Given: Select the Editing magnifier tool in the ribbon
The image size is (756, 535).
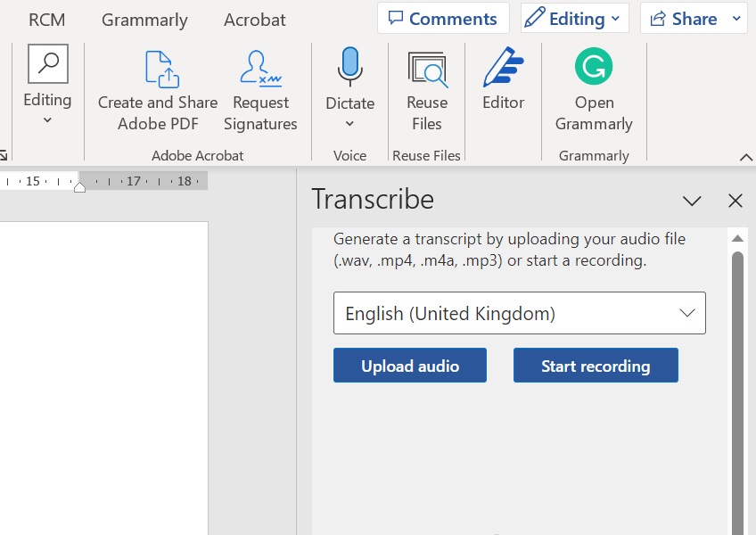Looking at the screenshot, I should click(x=47, y=64).
